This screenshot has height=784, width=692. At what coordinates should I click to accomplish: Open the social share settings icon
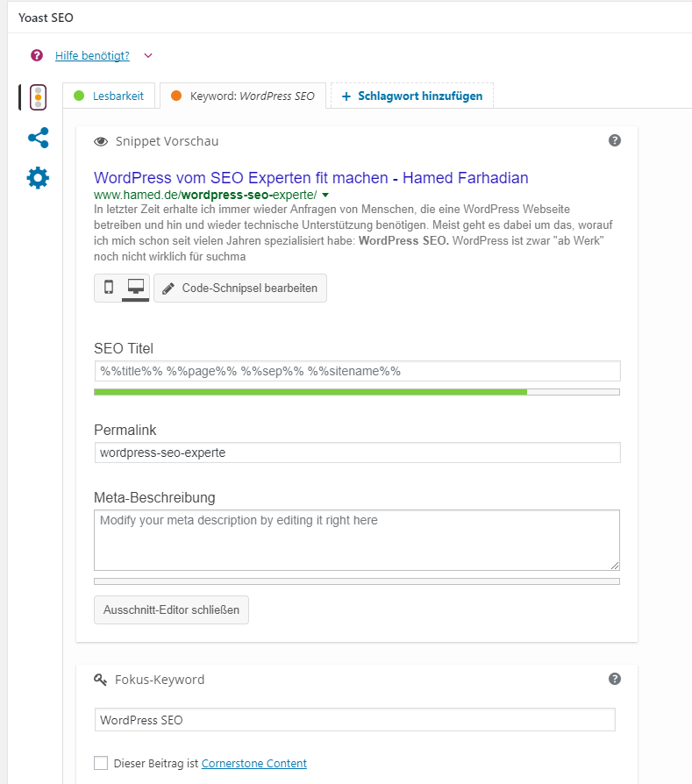[x=38, y=138]
